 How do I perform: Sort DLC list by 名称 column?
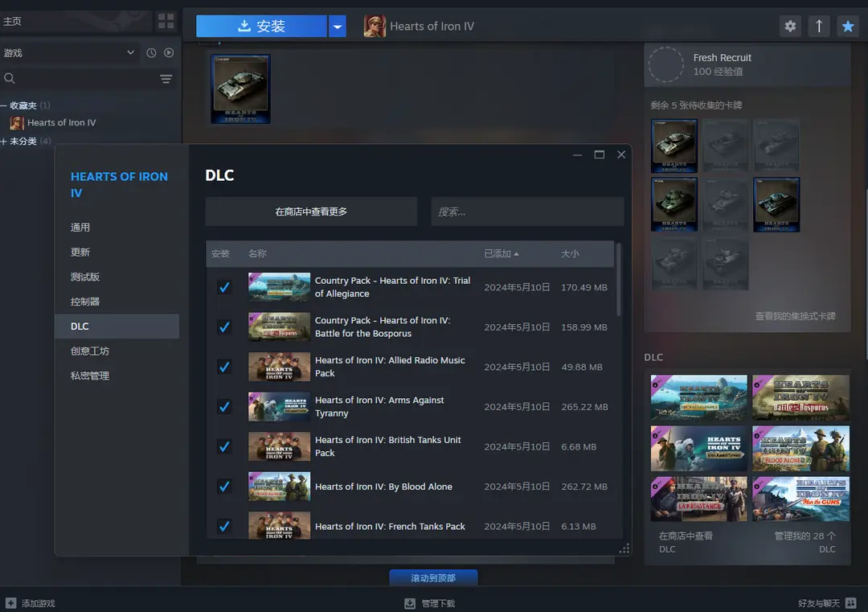(x=257, y=253)
